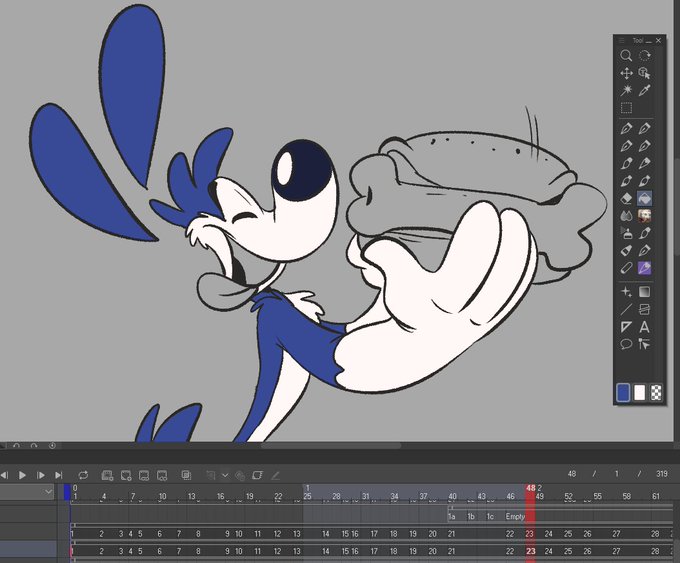Select cel '1c' in the top track
Image resolution: width=680 pixels, height=563 pixels.
[x=490, y=517]
